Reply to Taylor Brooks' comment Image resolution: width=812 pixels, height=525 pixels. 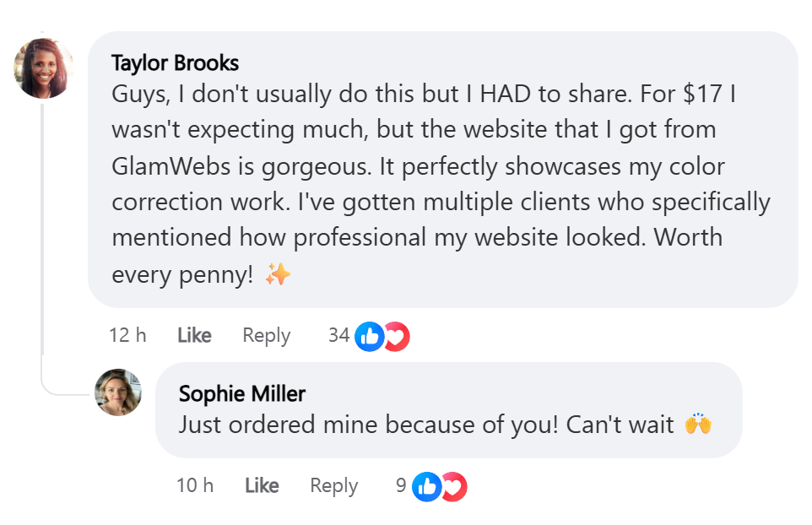pos(266,336)
